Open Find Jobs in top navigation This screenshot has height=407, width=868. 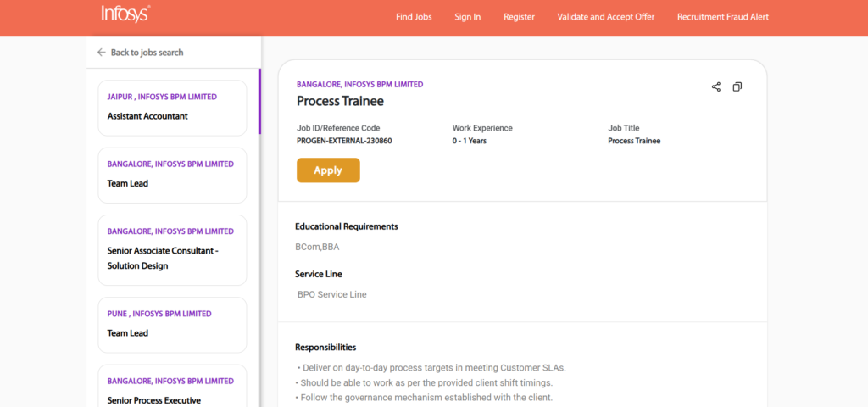[414, 17]
